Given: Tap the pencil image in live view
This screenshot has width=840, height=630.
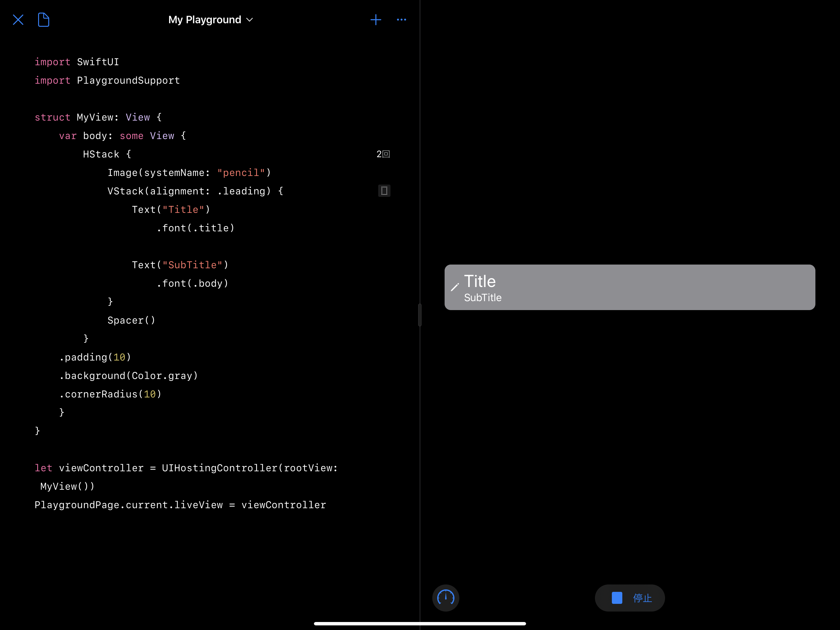Looking at the screenshot, I should (455, 287).
